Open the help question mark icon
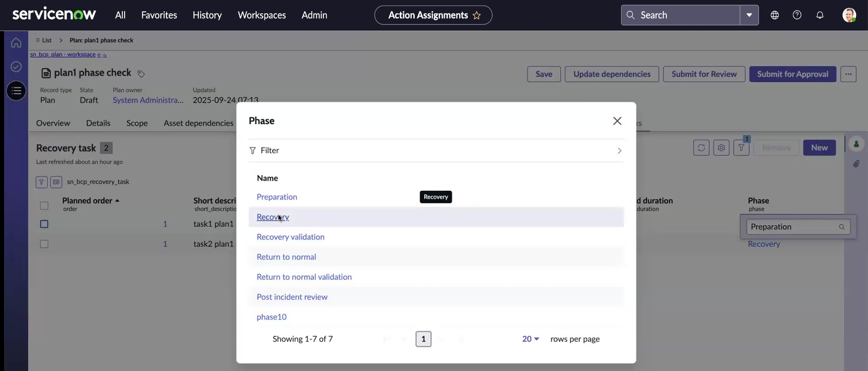This screenshot has width=868, height=371. tap(797, 15)
